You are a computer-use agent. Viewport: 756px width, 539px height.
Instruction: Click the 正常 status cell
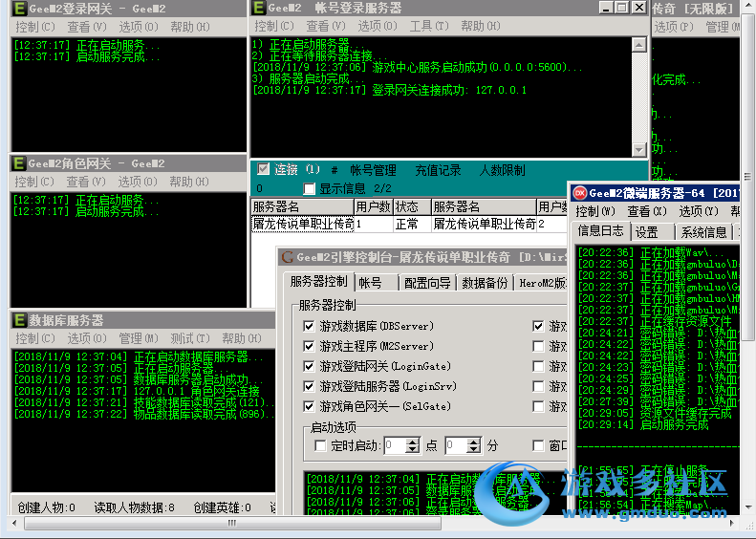(x=412, y=224)
